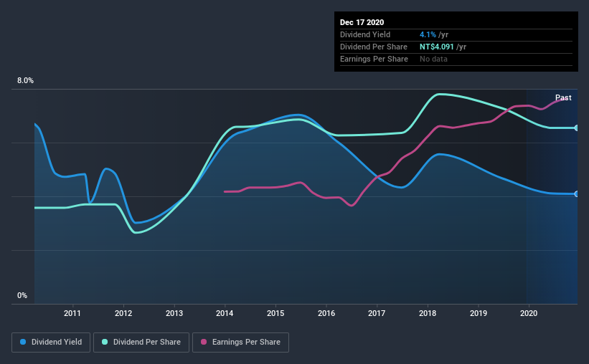Click the 2018 x-axis label

coord(428,313)
